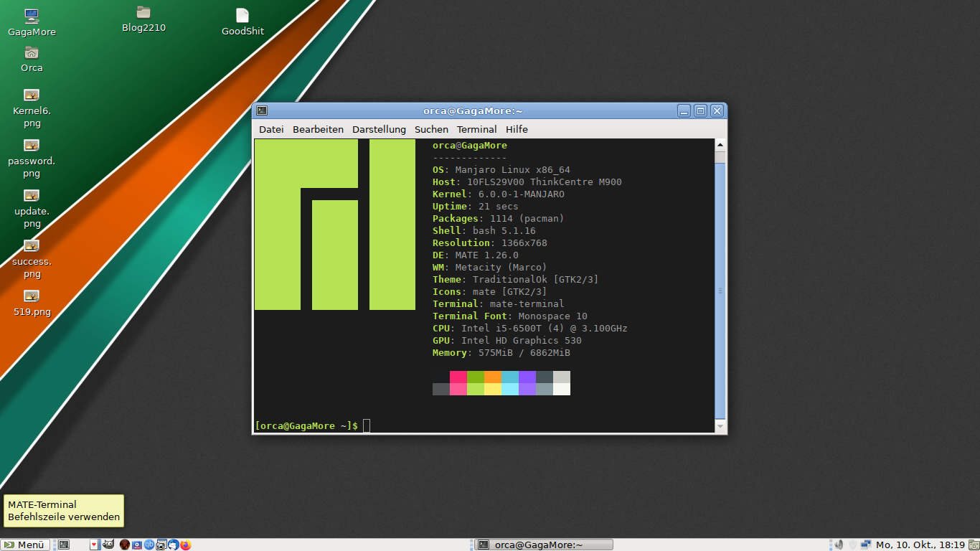
Task: Click the orange color block in neofetch
Action: point(493,377)
